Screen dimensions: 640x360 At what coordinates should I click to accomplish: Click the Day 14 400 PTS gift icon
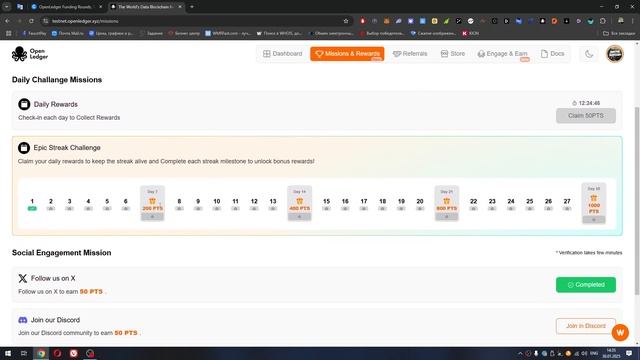tap(300, 201)
